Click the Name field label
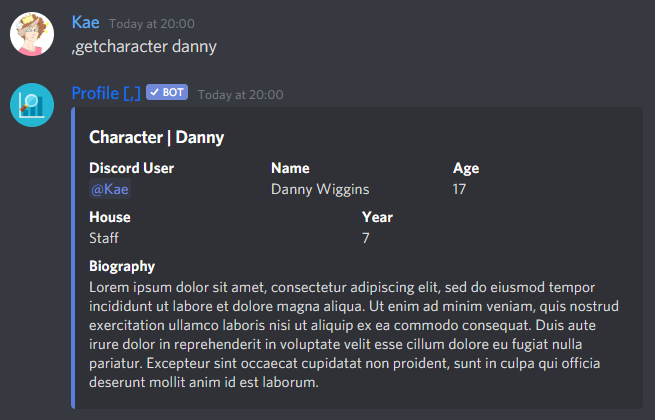Screen dimensions: 655x420 (290, 168)
